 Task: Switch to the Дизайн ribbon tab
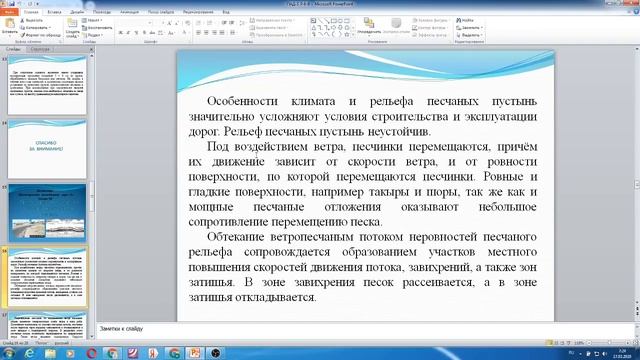[77, 12]
